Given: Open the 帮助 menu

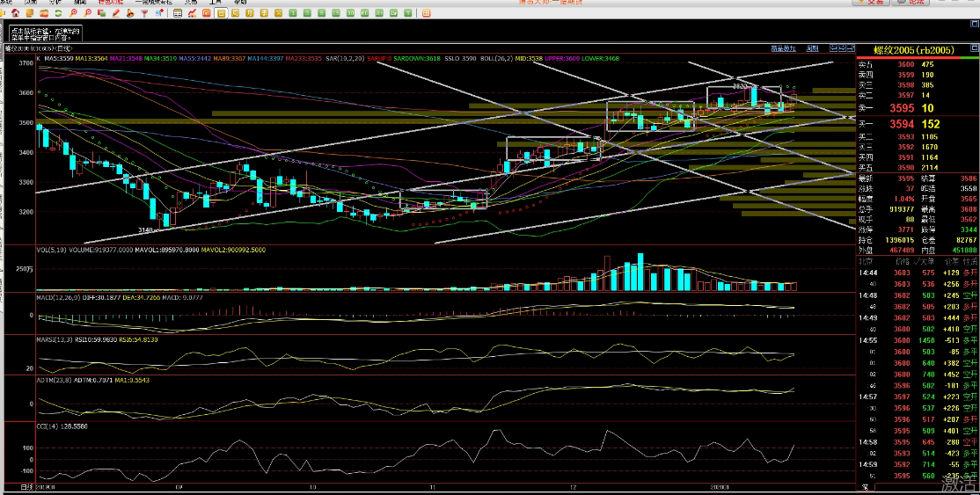Looking at the screenshot, I should click(x=241, y=2).
